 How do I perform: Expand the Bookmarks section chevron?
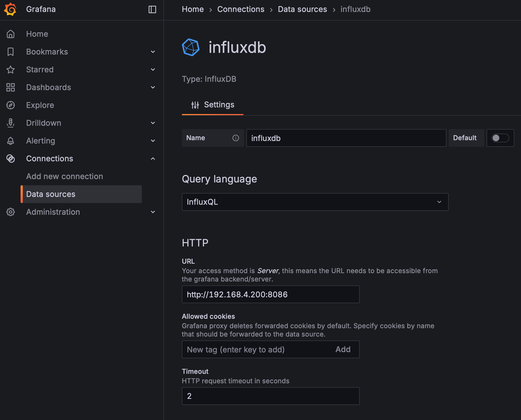[153, 52]
